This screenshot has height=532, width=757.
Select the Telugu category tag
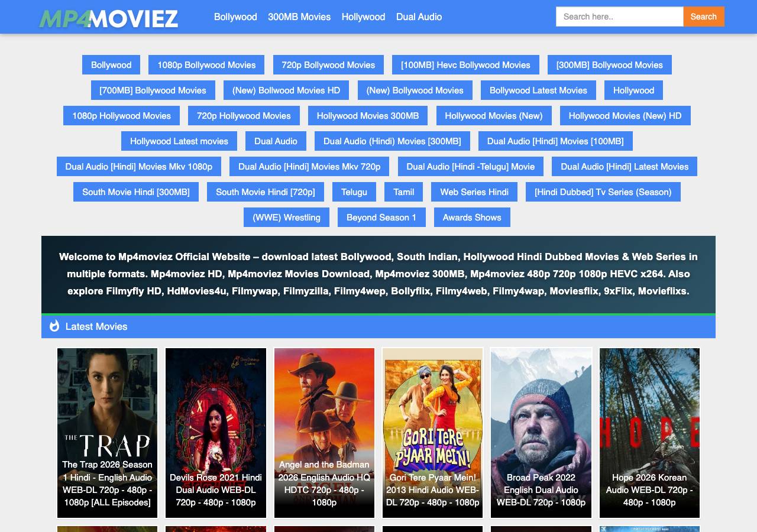point(354,192)
